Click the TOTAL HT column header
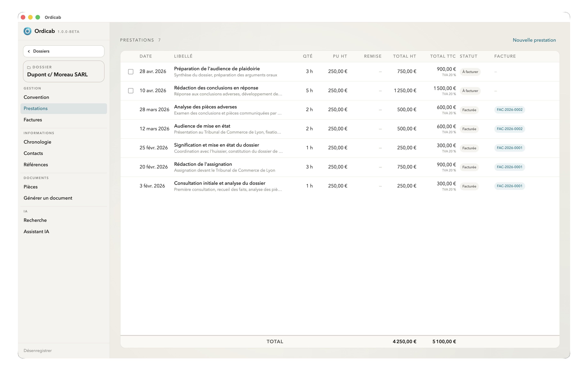The height and width of the screenshot is (382, 588). [404, 56]
